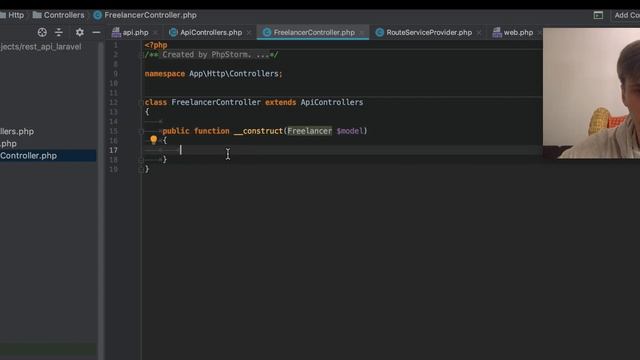Image resolution: width=640 pixels, height=360 pixels.
Task: Place cursor on empty line 17
Action: 343,150
